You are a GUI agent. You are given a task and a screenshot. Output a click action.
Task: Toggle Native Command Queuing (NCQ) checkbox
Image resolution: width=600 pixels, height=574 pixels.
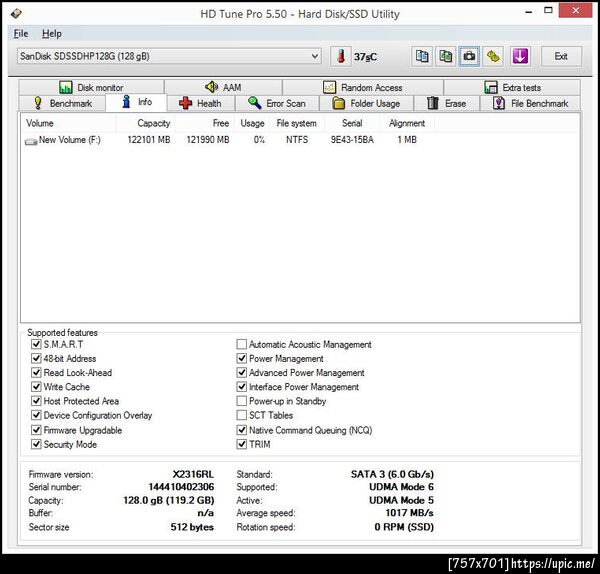pos(241,430)
